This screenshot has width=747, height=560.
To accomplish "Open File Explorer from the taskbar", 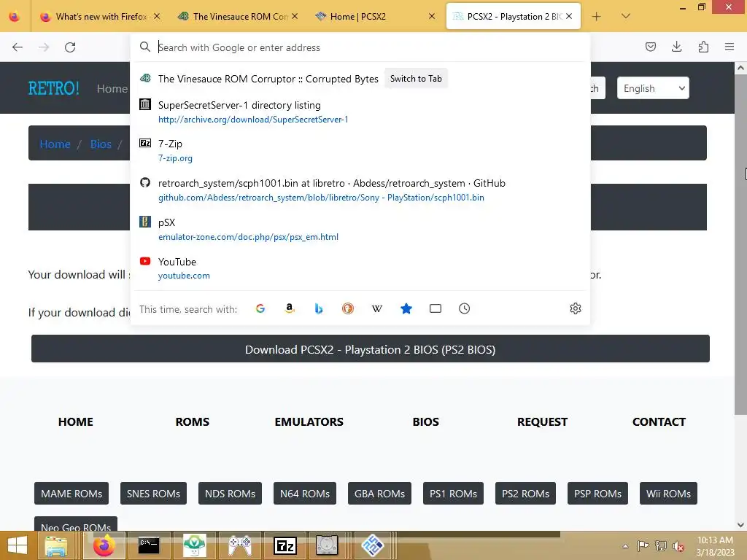I will (x=55, y=545).
